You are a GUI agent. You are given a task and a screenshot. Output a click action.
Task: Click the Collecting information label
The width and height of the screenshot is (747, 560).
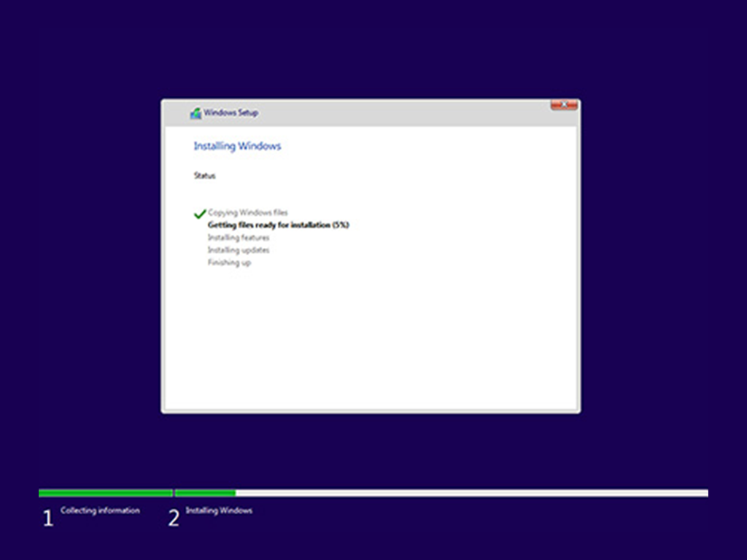pyautogui.click(x=100, y=510)
